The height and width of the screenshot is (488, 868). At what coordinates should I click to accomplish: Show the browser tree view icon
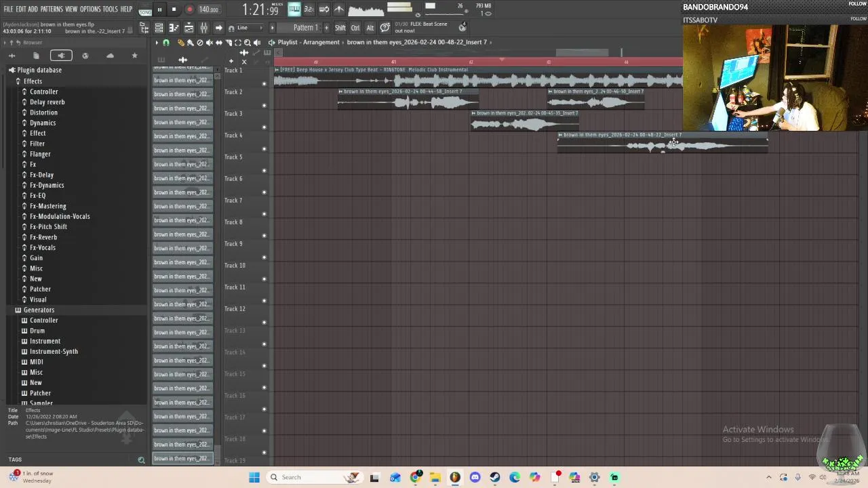pyautogui.click(x=144, y=28)
